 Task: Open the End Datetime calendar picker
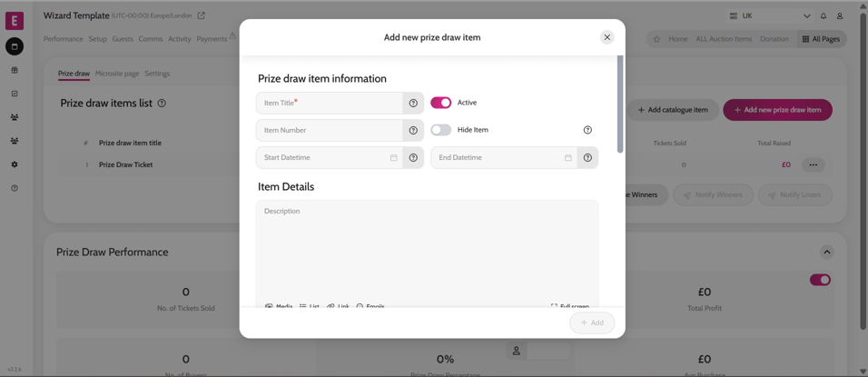pos(568,158)
